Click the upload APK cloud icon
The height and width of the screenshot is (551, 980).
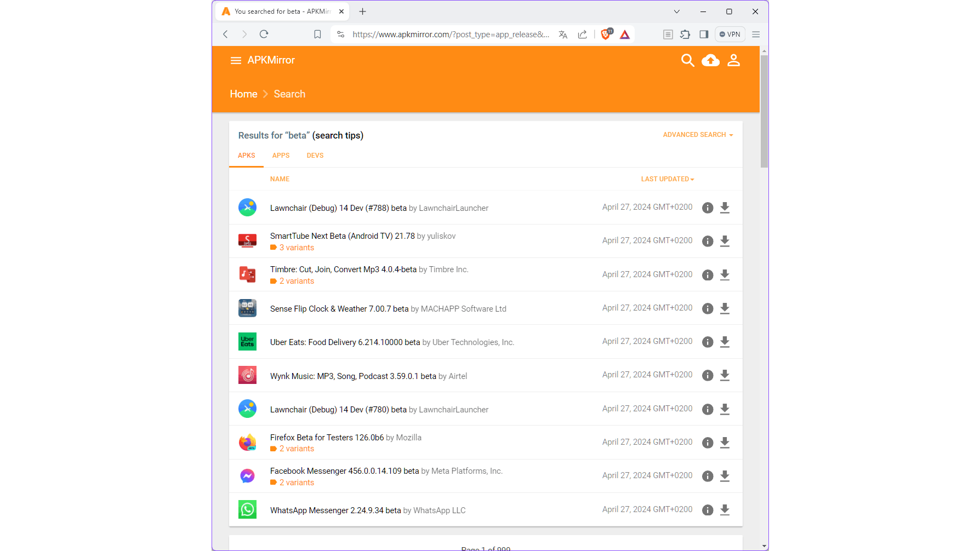coord(711,60)
